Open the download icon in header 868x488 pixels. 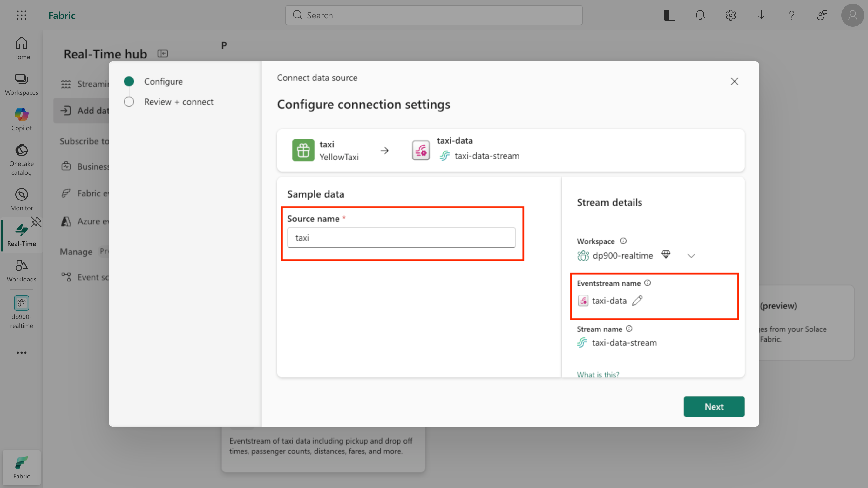pos(761,15)
